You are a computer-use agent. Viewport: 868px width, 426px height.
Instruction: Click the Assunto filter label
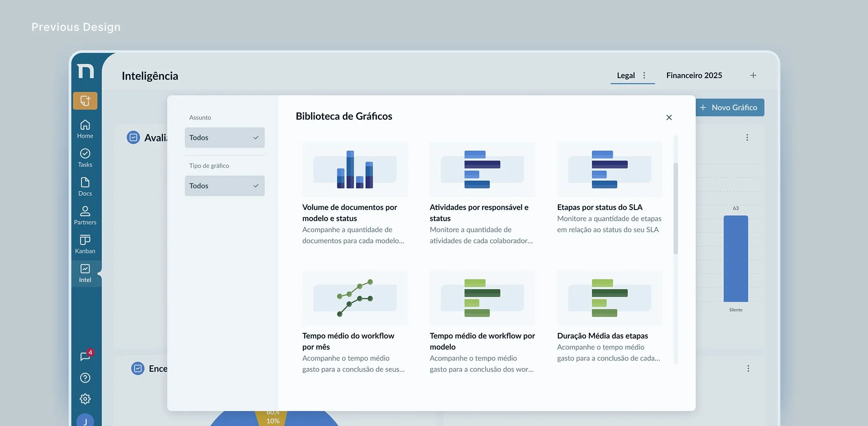click(x=200, y=118)
